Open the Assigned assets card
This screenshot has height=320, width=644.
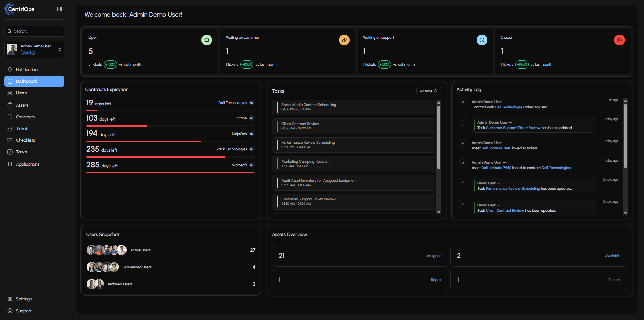[360, 256]
